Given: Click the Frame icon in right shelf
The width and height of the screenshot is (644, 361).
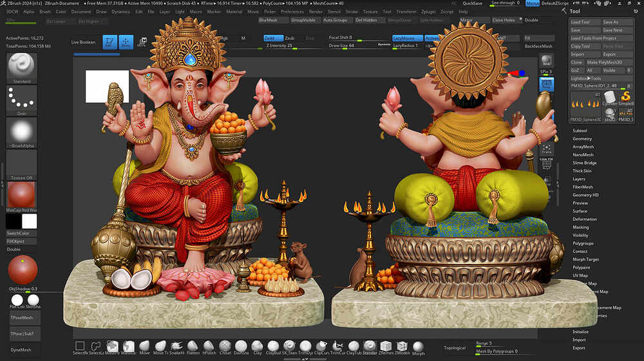Looking at the screenshot, I should (x=546, y=149).
